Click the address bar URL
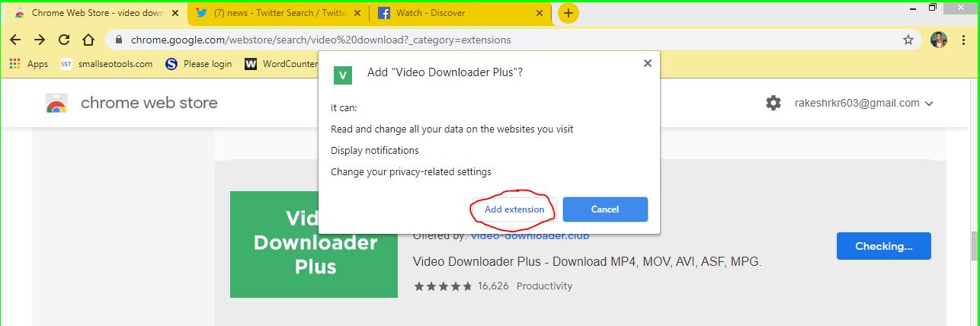 click(x=321, y=40)
